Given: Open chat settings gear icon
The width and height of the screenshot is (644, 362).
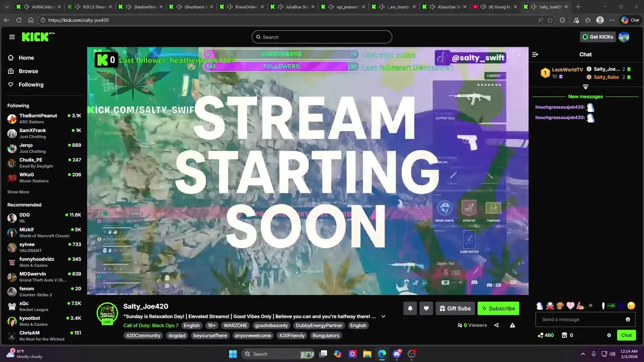Looking at the screenshot, I should (609, 335).
